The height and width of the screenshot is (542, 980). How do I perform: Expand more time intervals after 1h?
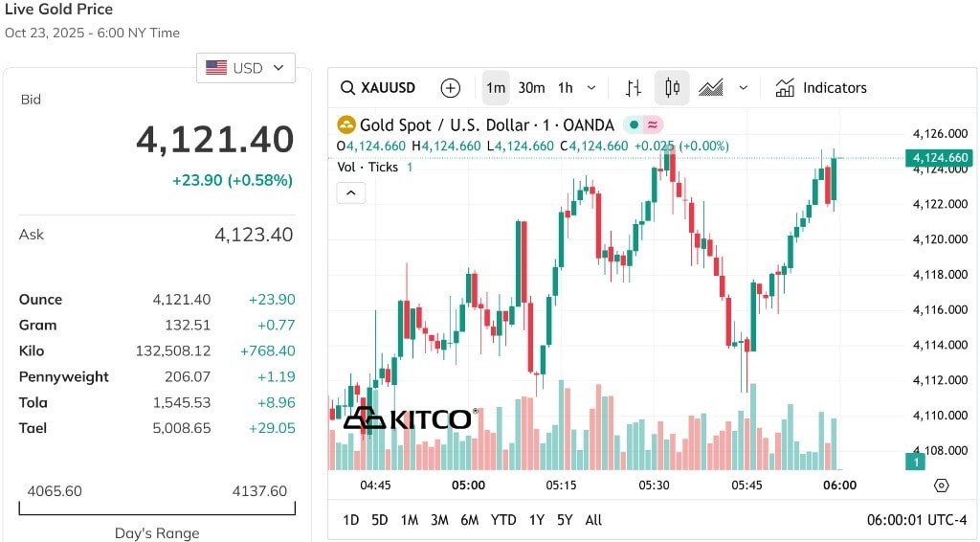coord(591,88)
